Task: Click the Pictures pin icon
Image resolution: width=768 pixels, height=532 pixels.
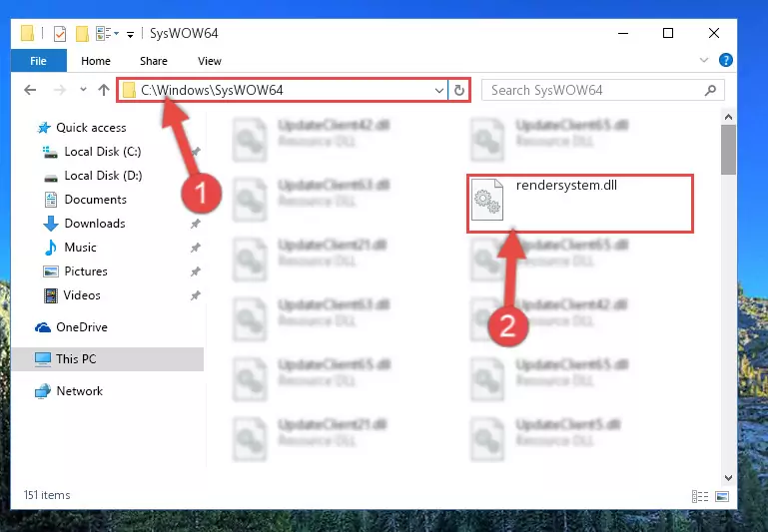Action: (x=196, y=271)
